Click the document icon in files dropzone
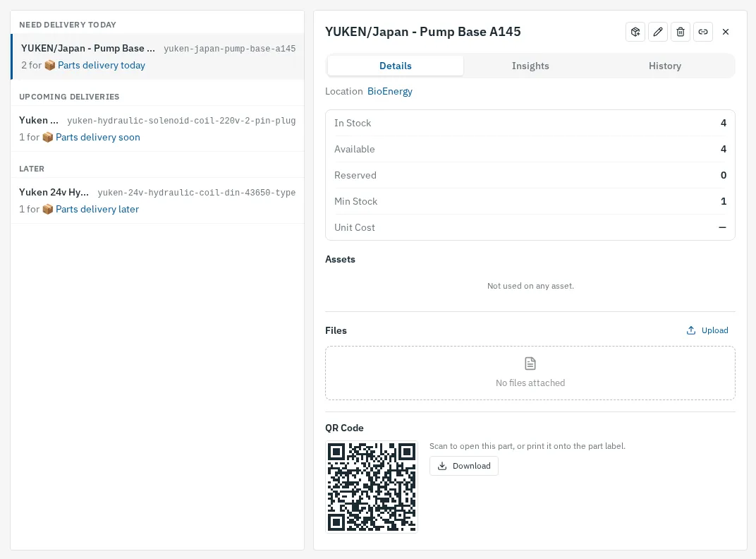The image size is (756, 559). 530,363
